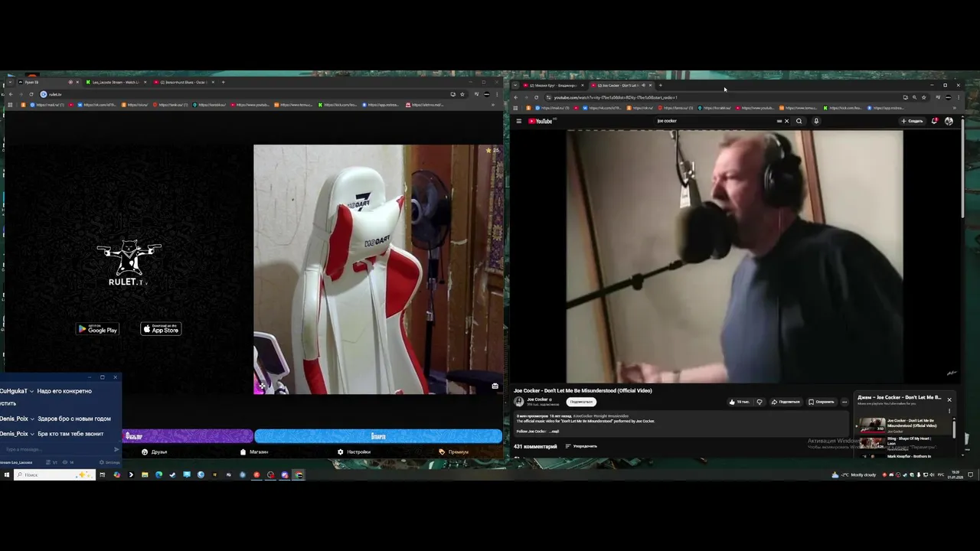This screenshot has width=980, height=551.
Task: Open new tab in YouTube browser window
Action: [660, 86]
